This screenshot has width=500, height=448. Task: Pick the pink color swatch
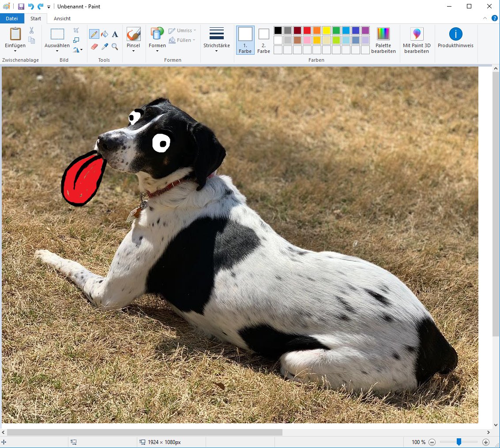[307, 40]
